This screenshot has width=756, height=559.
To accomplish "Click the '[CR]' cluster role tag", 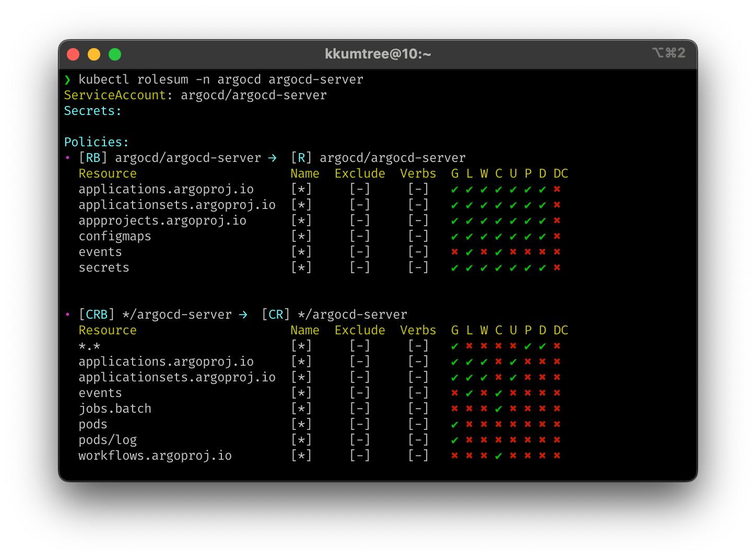I will coord(276,315).
